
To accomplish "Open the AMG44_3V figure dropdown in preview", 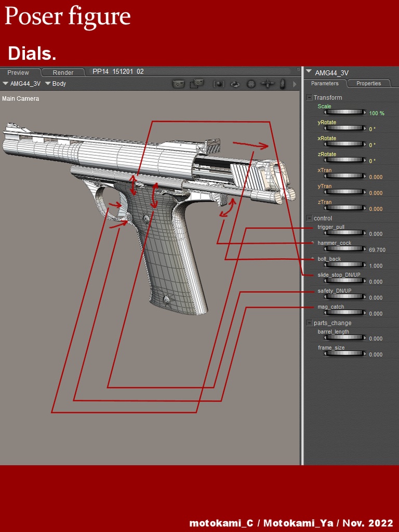I will click(x=22, y=84).
